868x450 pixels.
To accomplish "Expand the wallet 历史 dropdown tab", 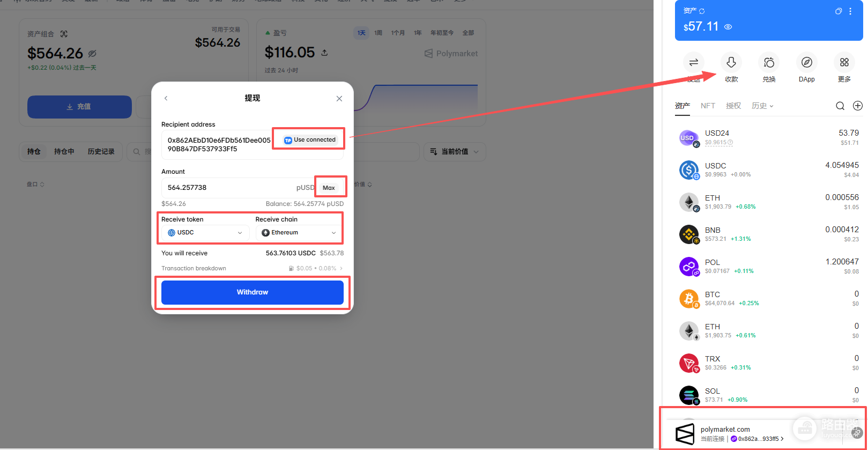I will point(762,106).
